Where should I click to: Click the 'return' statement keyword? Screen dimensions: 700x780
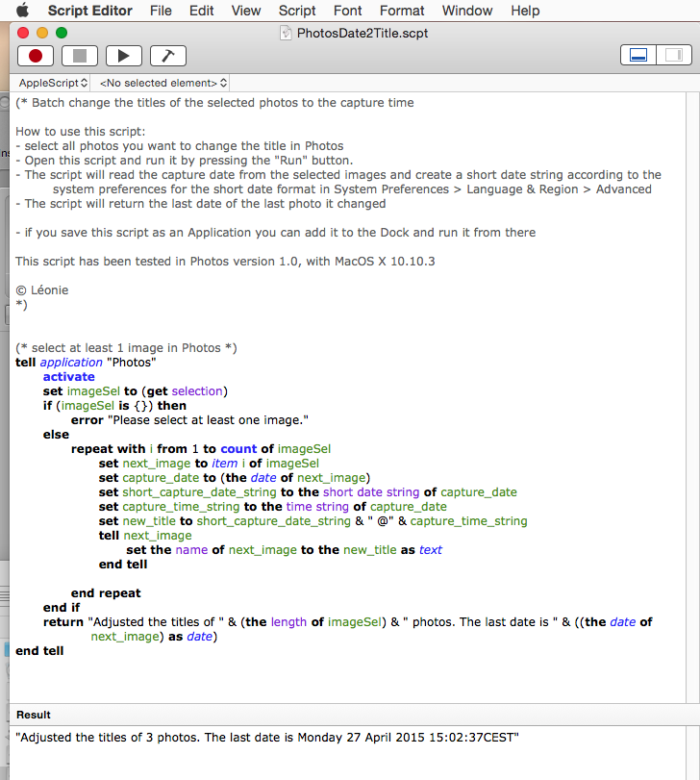point(63,622)
